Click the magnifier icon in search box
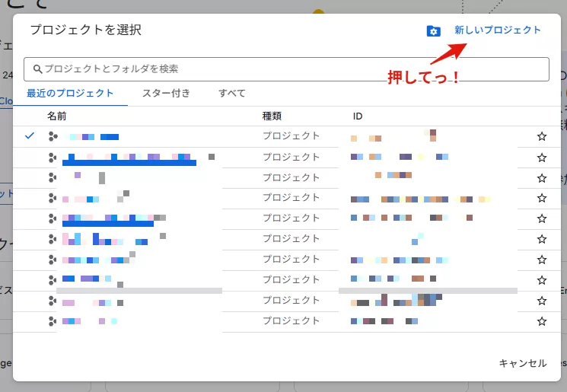 (37, 69)
